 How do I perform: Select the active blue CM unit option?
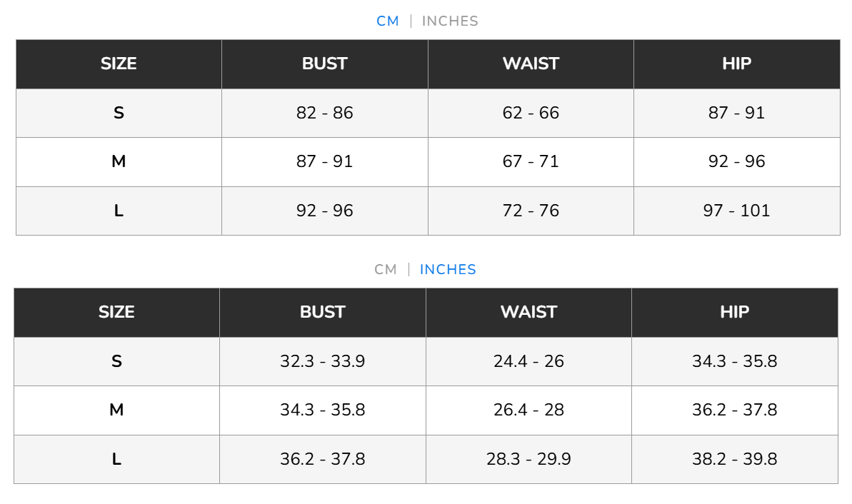pos(388,21)
